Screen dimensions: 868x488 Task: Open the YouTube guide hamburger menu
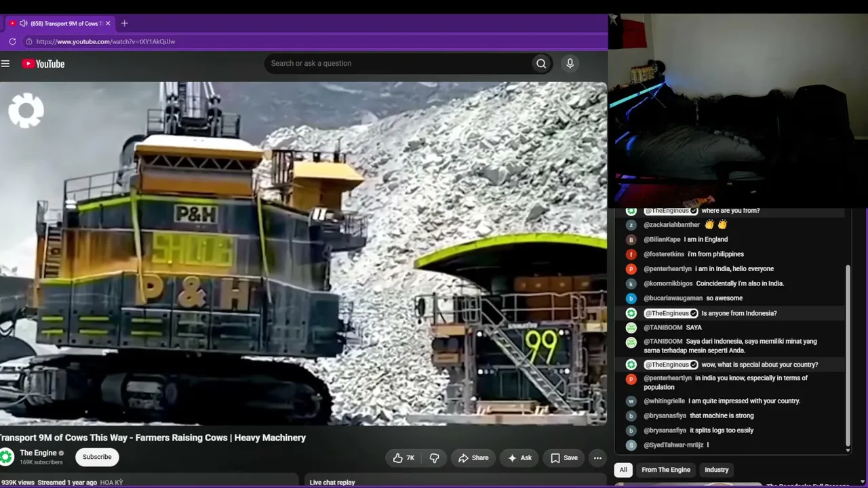[x=5, y=64]
